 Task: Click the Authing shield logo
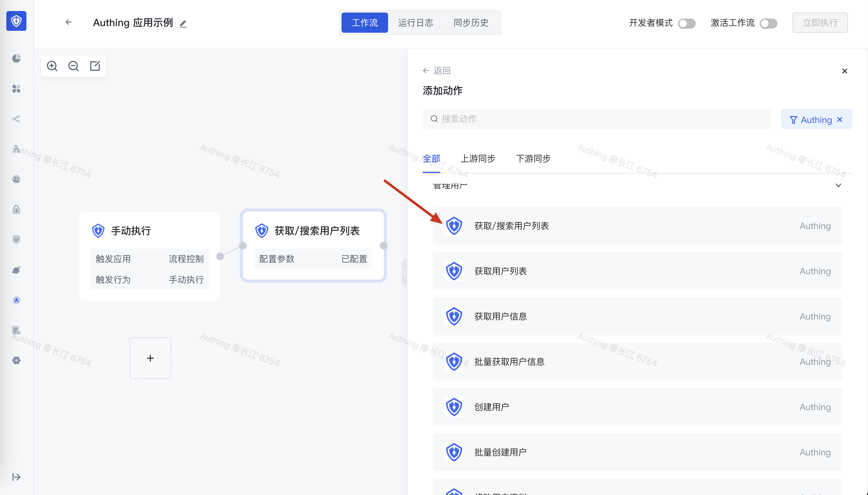[x=16, y=21]
